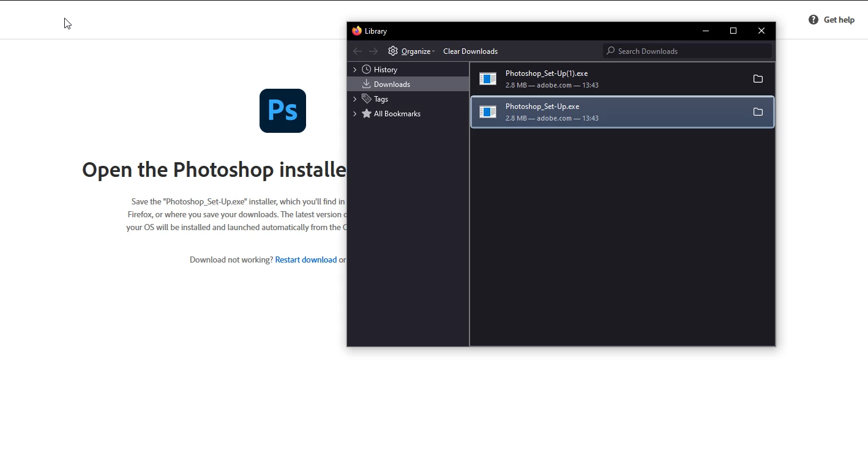Screen dimensions: 868x467
Task: Select Photoshop_Set-Up.exe file name
Action: click(542, 106)
